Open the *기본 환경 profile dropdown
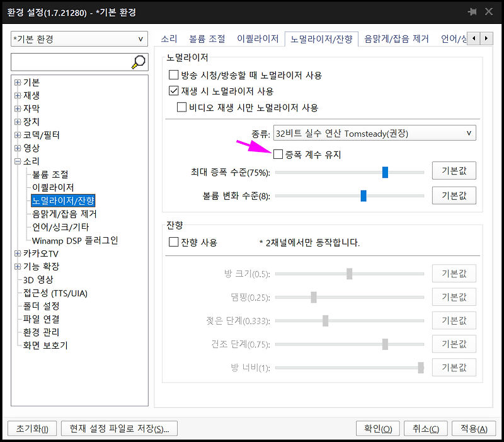 click(x=79, y=39)
